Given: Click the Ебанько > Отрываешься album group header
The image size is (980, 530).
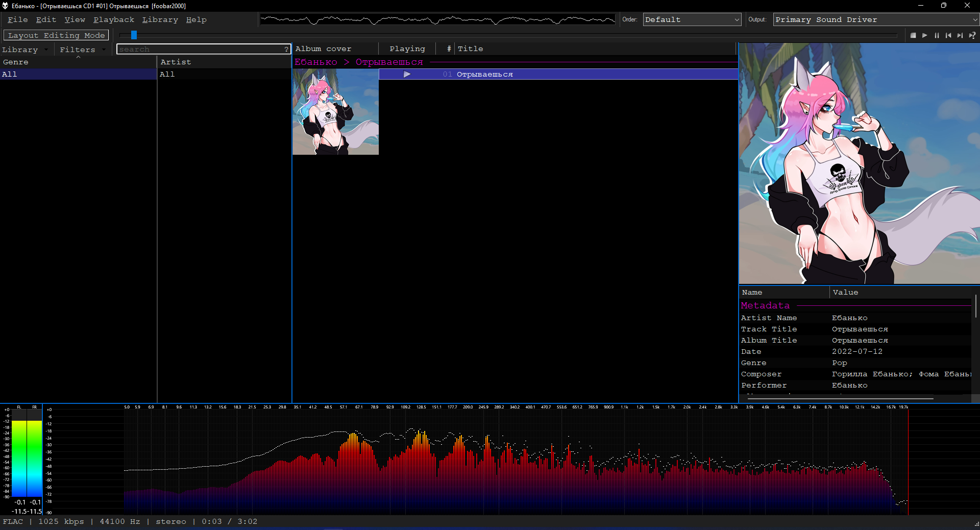Looking at the screenshot, I should (515, 62).
